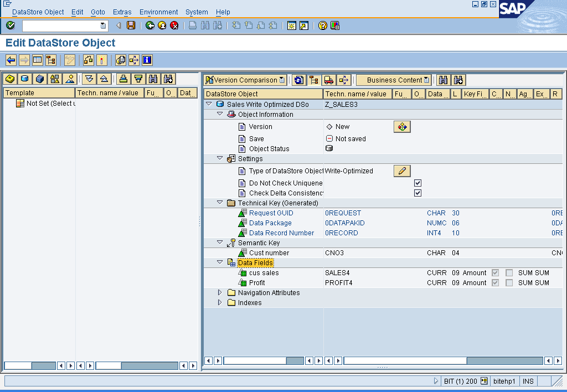567x392 pixels.
Task: Click the Refresh icon next to Version Comparison
Action: pos(298,80)
